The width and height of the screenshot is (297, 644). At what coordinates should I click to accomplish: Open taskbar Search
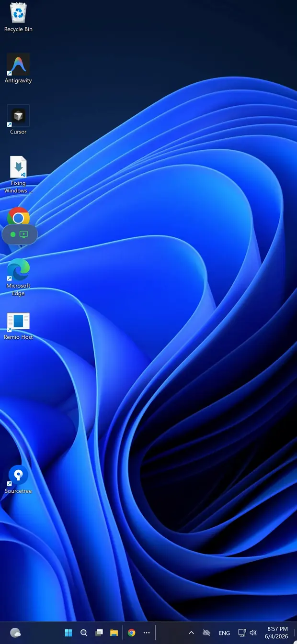click(84, 633)
